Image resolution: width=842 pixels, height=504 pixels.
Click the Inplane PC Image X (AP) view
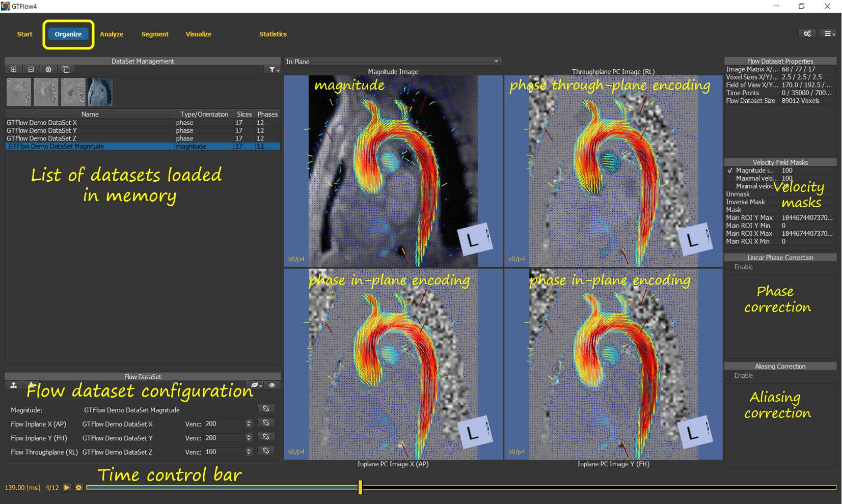click(393, 364)
